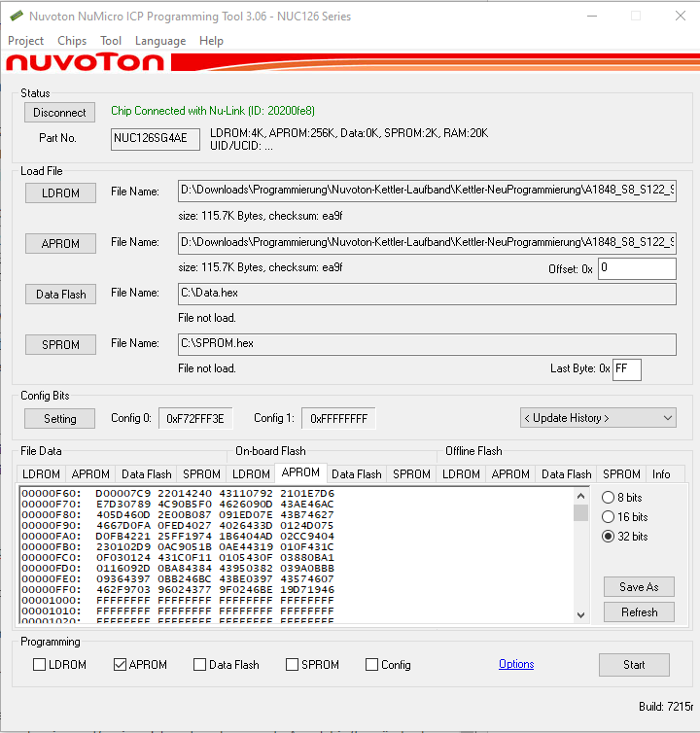Switch to Offline Flash SPROM tab
700x733 pixels.
(621, 474)
